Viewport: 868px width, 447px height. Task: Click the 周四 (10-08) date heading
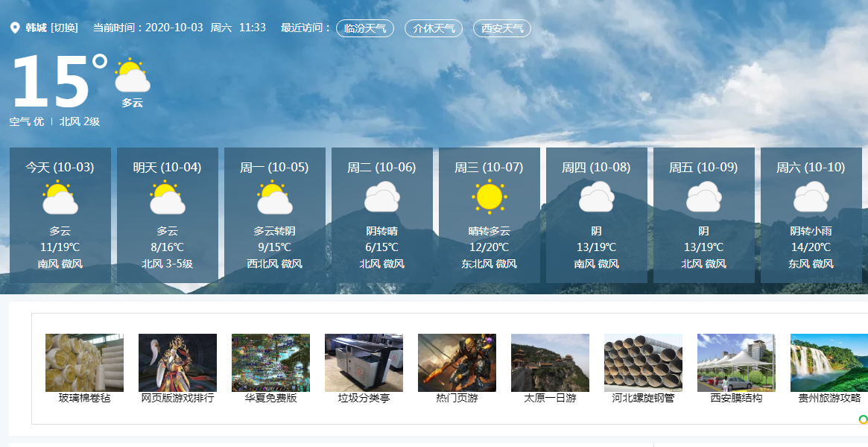click(596, 167)
